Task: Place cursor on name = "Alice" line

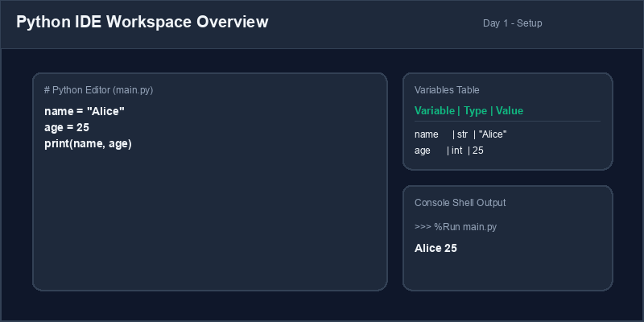Action: (x=85, y=111)
